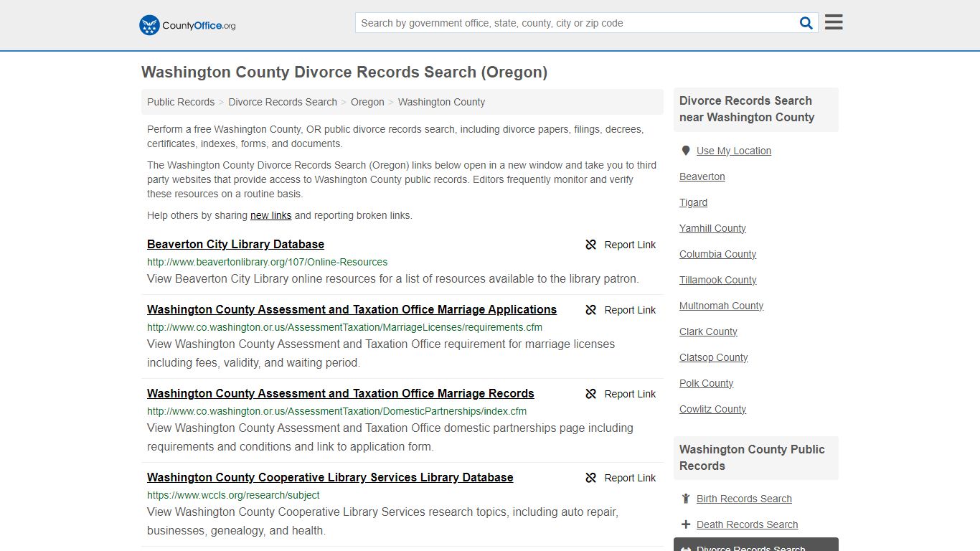Open the hamburger menu icon
The width and height of the screenshot is (980, 551).
(834, 22)
